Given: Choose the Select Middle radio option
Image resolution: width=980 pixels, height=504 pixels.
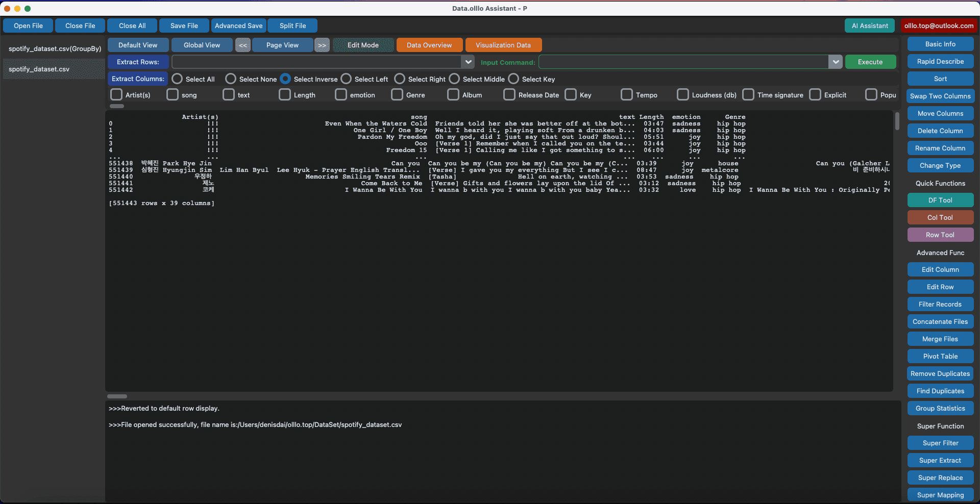Looking at the screenshot, I should pyautogui.click(x=454, y=79).
